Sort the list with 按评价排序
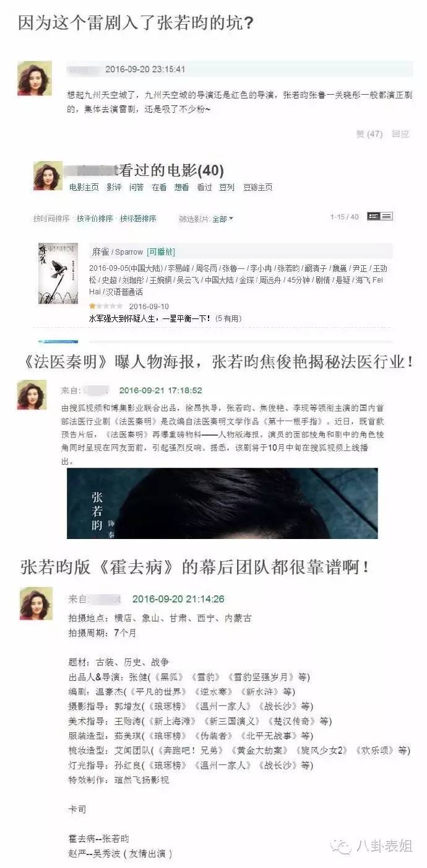The height and width of the screenshot is (868, 427). (x=95, y=219)
